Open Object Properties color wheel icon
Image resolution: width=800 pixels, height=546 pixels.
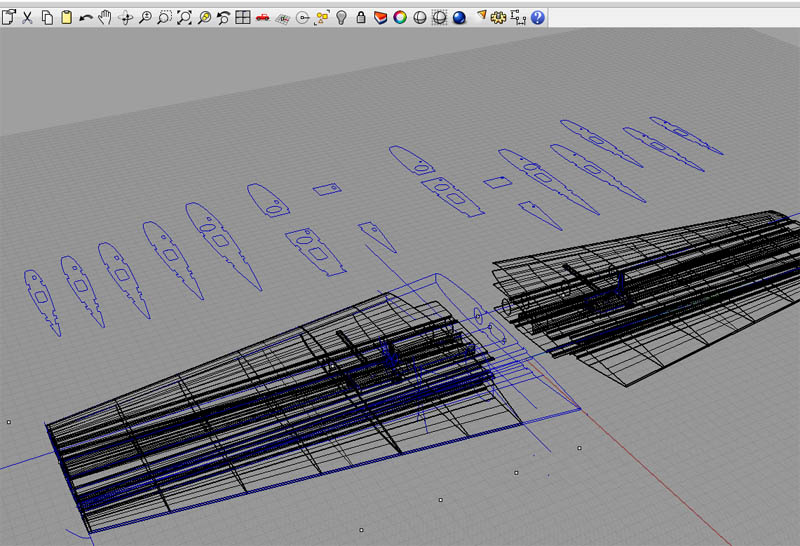click(400, 18)
